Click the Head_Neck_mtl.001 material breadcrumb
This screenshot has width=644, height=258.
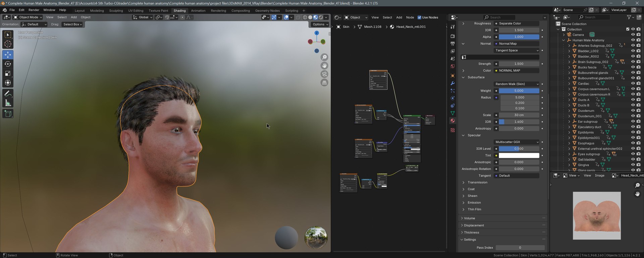[x=411, y=27]
